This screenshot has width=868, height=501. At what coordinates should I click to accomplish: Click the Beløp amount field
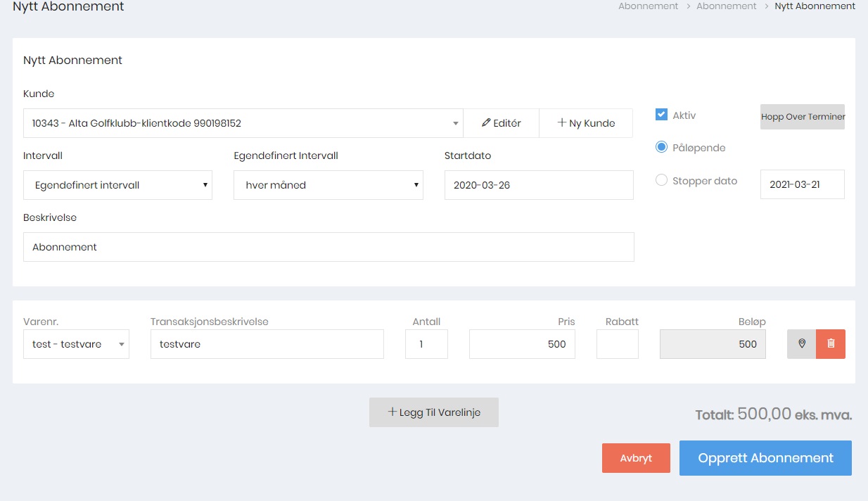click(x=713, y=344)
